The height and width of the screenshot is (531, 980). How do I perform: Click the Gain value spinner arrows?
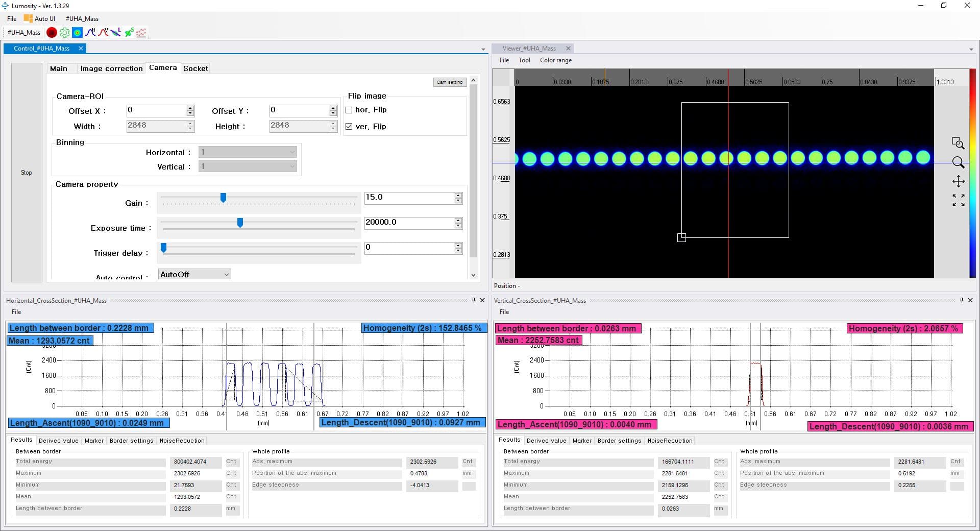(x=458, y=198)
